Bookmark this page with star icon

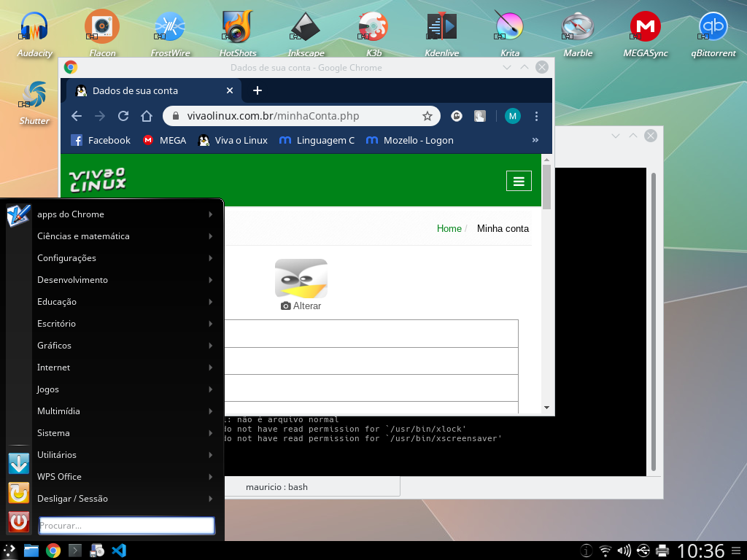427,116
